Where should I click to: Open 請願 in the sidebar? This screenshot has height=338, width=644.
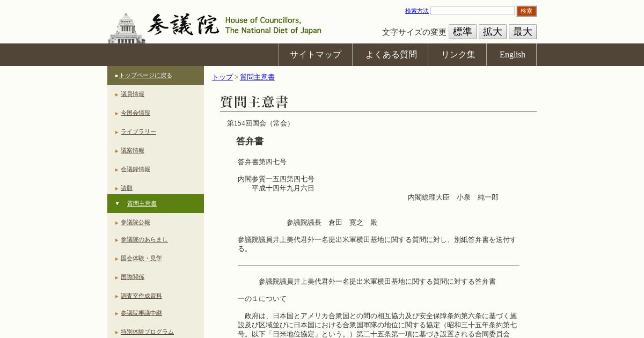point(127,188)
